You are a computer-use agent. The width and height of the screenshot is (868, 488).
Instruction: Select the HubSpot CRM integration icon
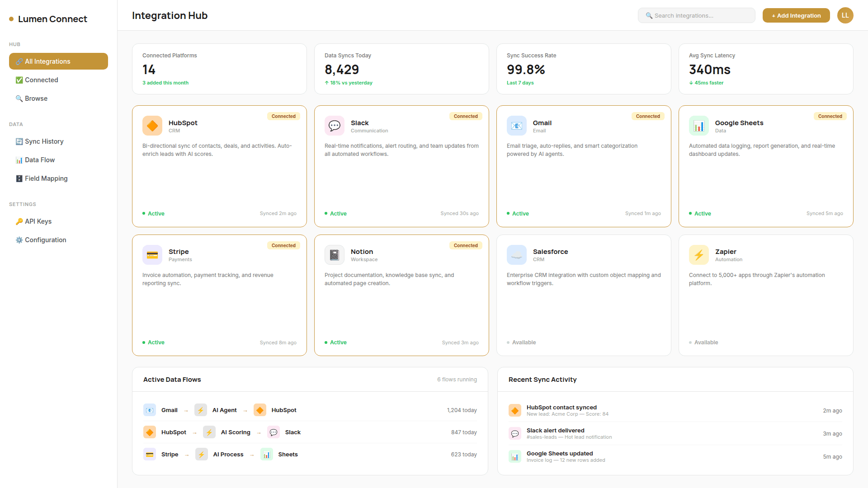152,126
